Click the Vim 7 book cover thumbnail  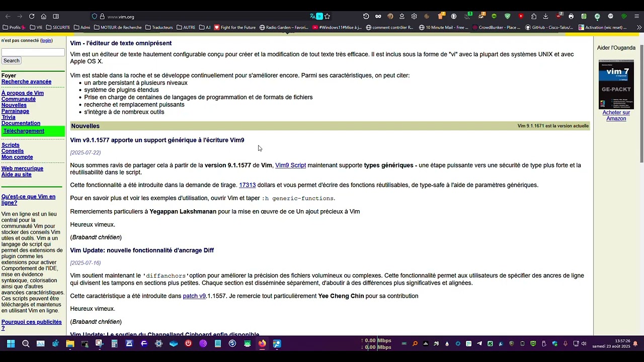(616, 84)
